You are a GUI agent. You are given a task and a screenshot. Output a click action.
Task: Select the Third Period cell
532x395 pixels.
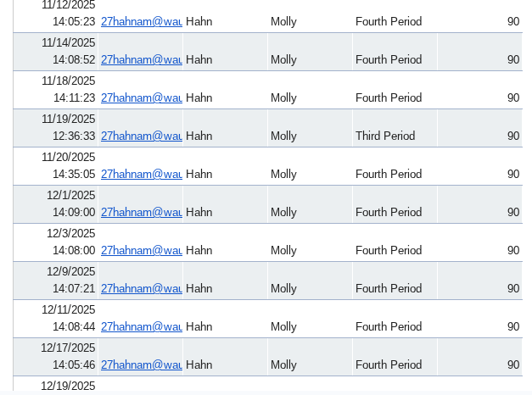click(385, 136)
